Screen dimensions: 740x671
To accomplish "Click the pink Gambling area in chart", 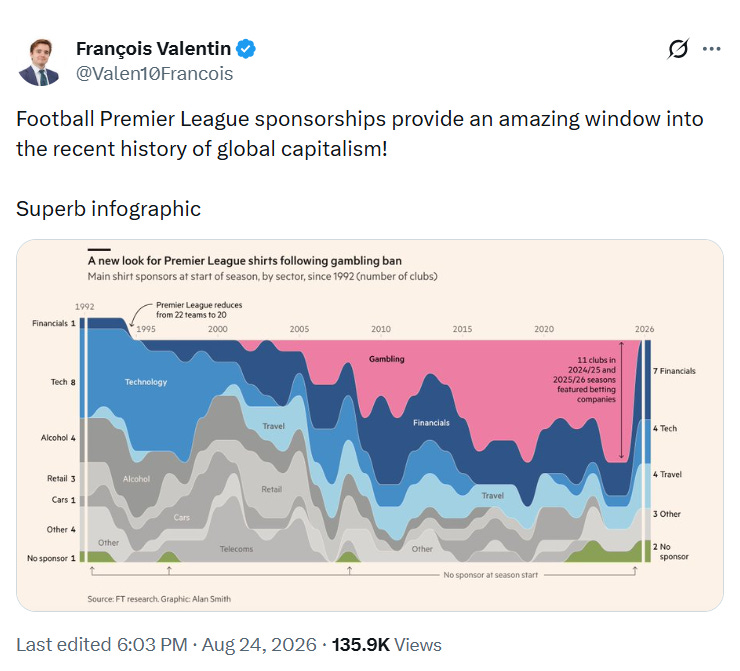I will click(x=387, y=359).
